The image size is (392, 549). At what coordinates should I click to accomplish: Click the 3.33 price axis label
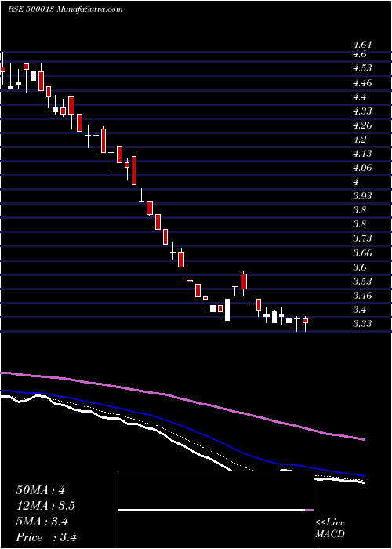(362, 324)
